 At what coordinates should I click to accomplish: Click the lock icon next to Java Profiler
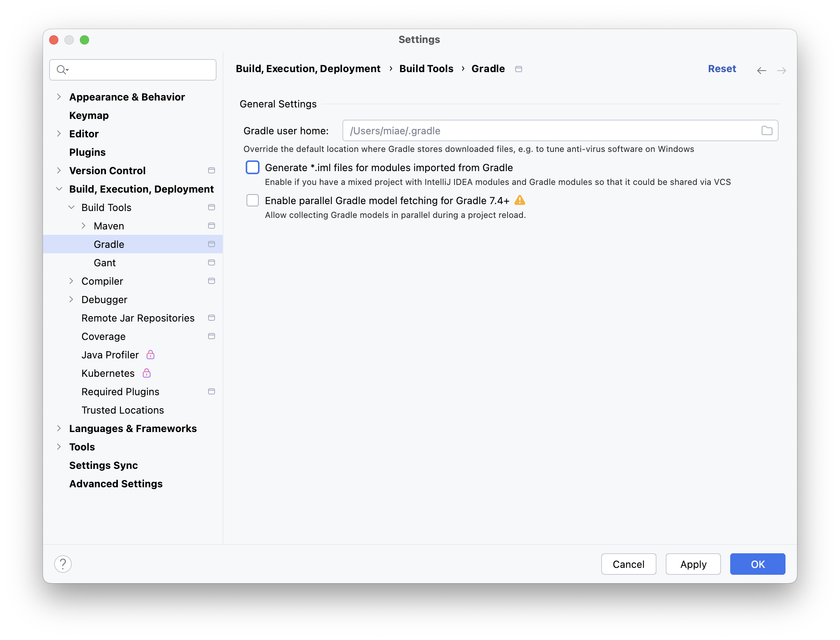[x=150, y=355]
